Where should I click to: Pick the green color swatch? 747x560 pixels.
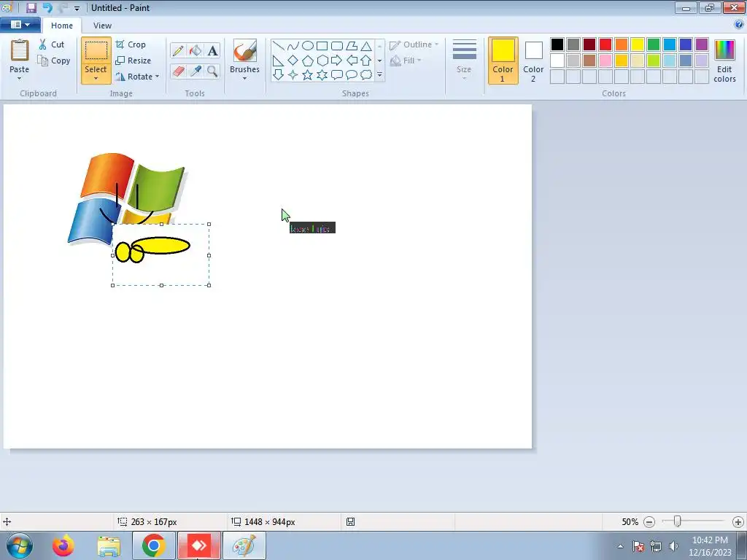654,44
